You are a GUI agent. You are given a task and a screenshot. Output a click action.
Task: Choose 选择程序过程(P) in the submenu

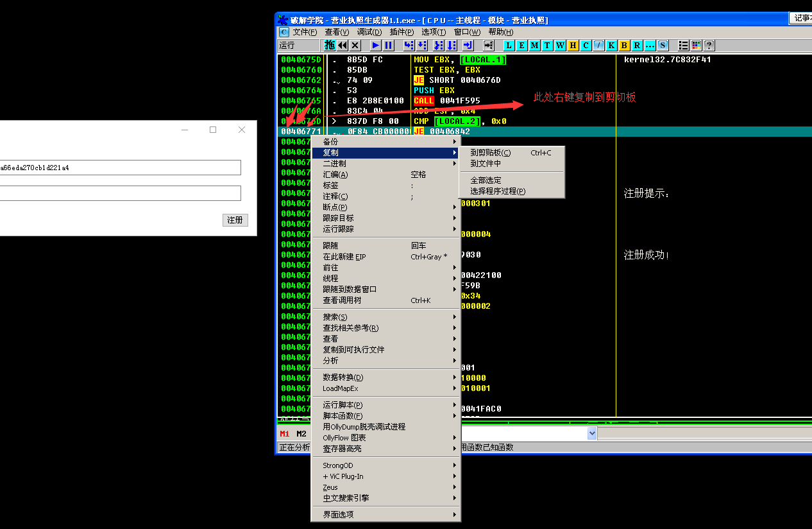point(512,191)
